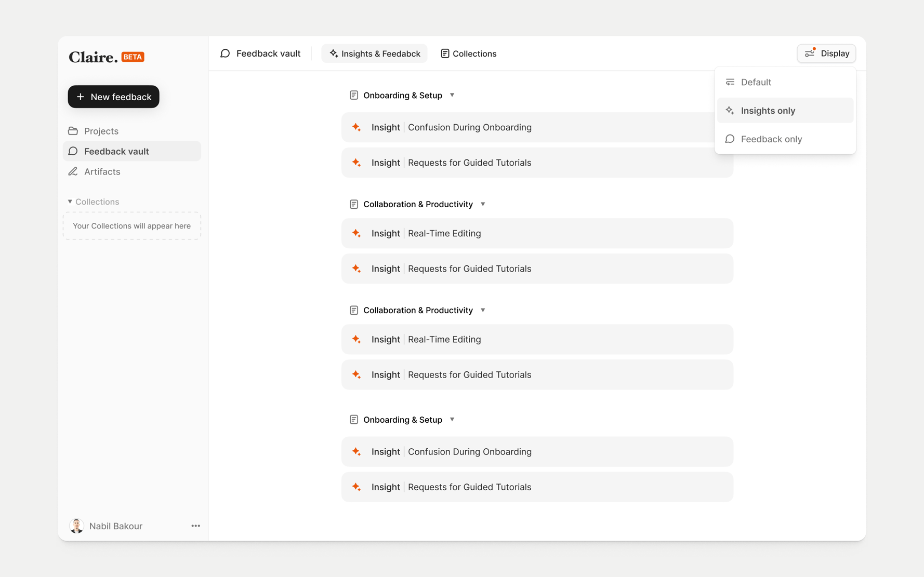Switch to Collections tab
Image resolution: width=924 pixels, height=577 pixels.
coord(468,53)
